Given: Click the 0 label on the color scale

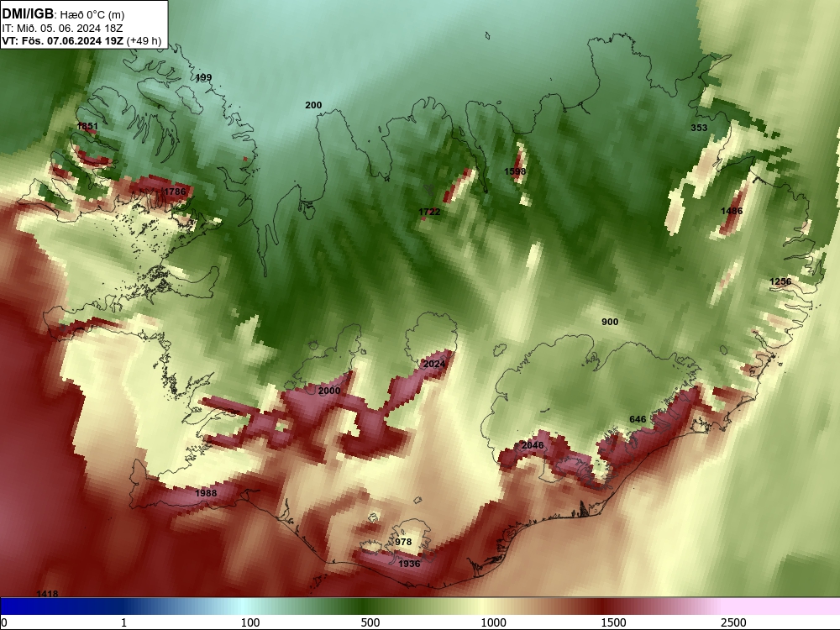Looking at the screenshot, I should tap(5, 622).
